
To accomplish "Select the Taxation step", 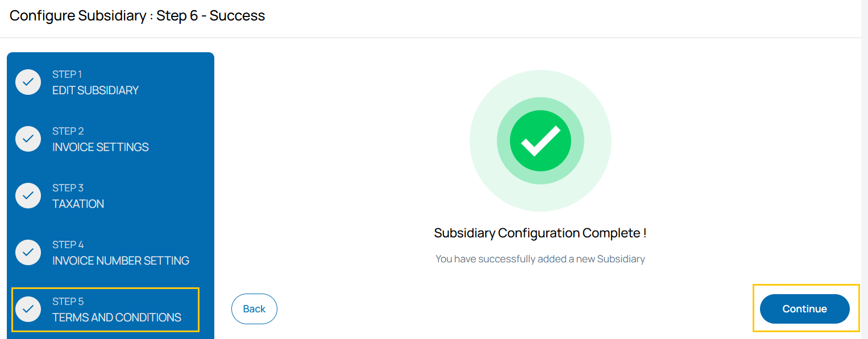I will pos(78,204).
